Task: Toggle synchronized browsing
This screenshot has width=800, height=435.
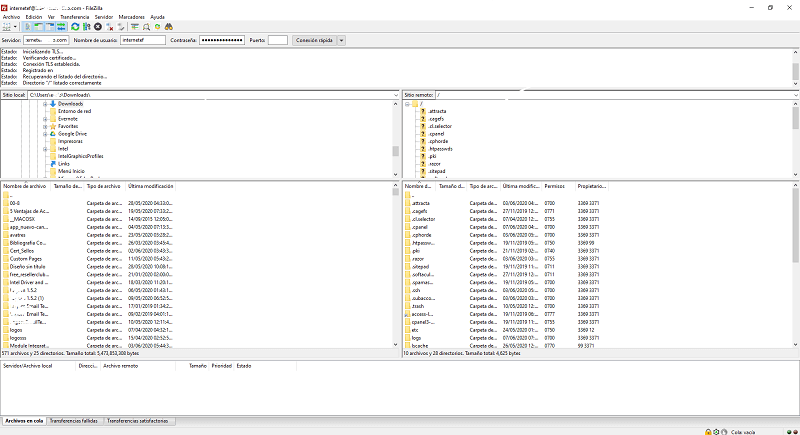Action: pyautogui.click(x=158, y=27)
